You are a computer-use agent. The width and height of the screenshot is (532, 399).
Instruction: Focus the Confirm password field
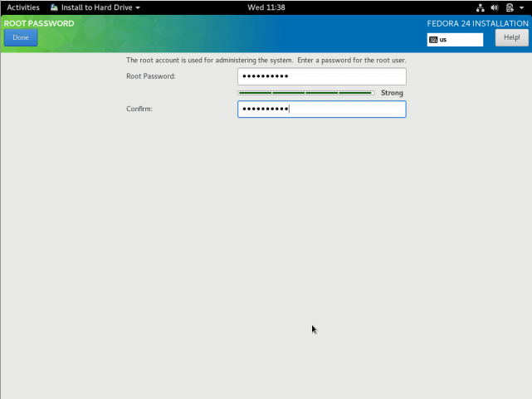(322, 109)
